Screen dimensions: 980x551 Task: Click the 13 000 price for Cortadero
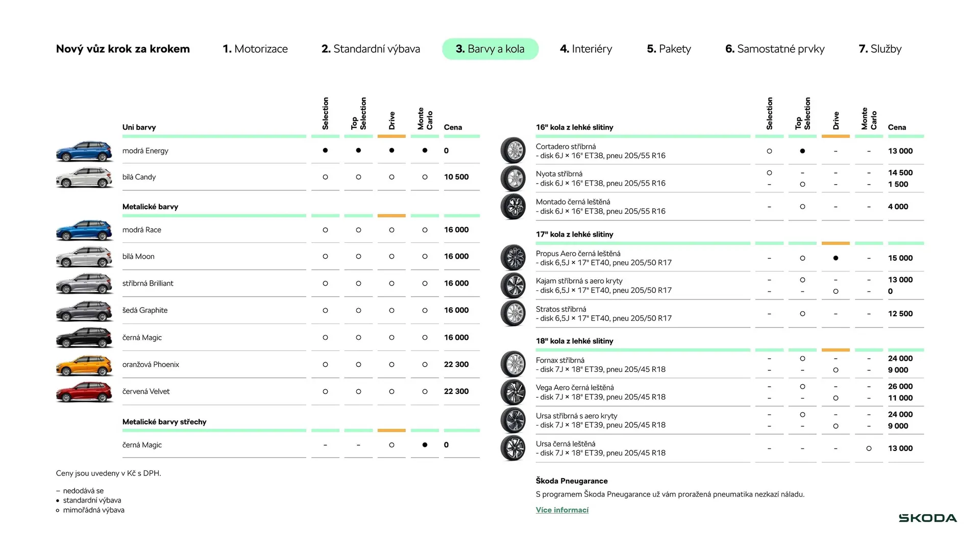900,151
